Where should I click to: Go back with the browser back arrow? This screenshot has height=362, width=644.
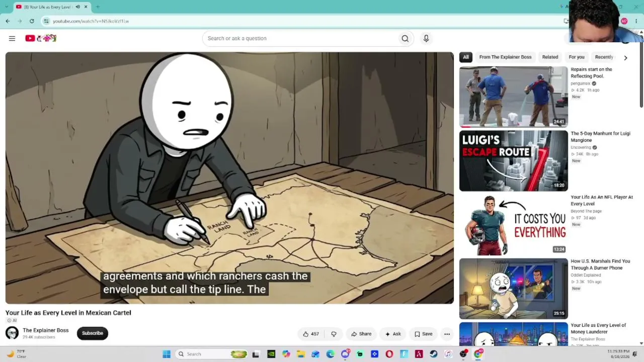pos(8,21)
